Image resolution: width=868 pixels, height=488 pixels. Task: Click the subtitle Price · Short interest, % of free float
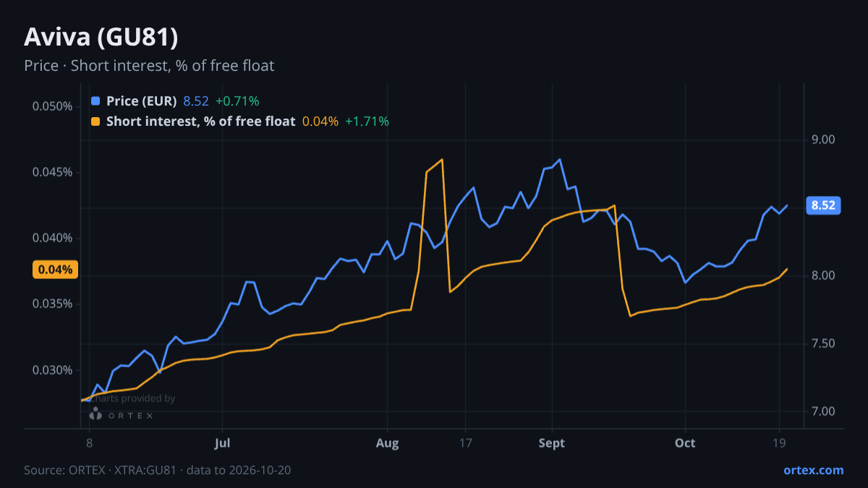point(149,66)
